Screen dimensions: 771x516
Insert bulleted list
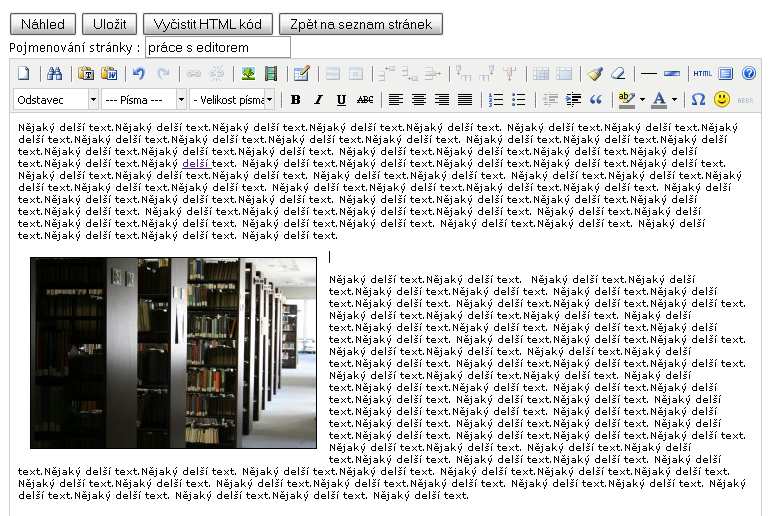coord(519,100)
